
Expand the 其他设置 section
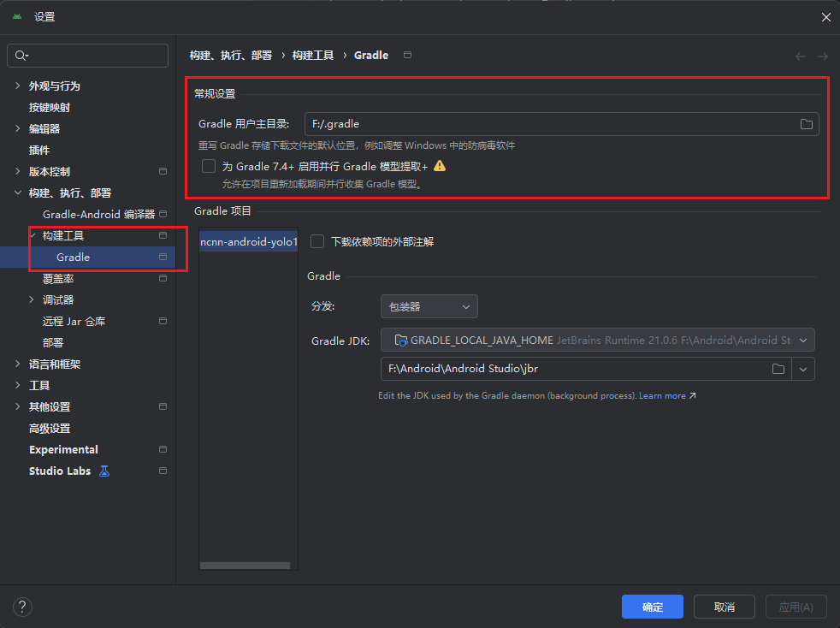[x=18, y=406]
